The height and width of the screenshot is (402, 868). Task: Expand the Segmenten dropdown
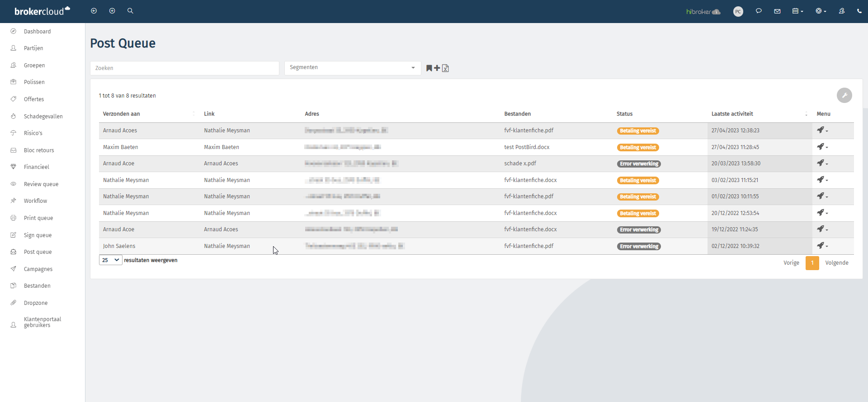(x=353, y=68)
